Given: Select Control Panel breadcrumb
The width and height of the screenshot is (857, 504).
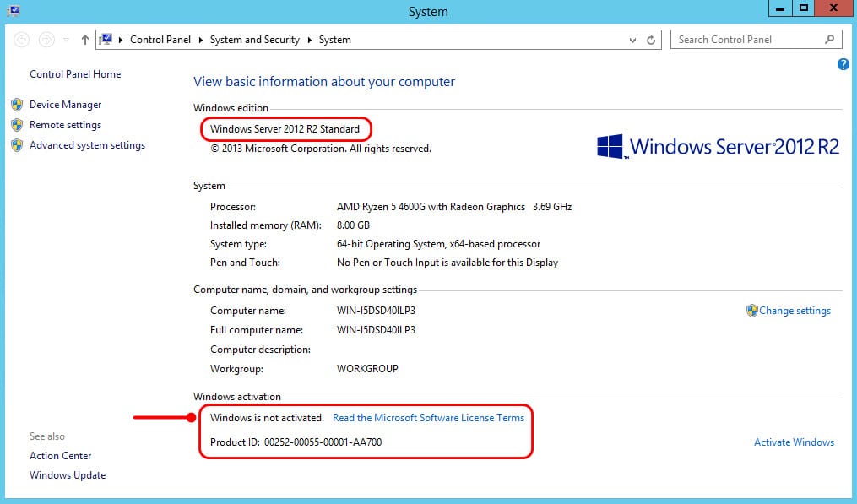Looking at the screenshot, I should [160, 40].
